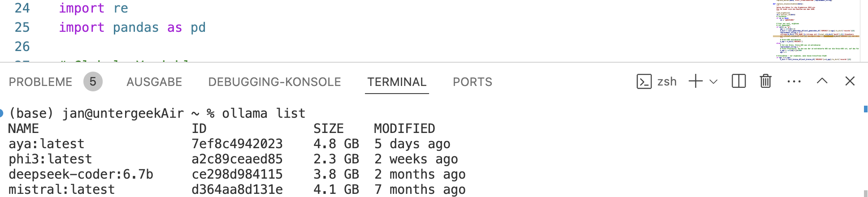
Task: Select the TERMINAL tab
Action: point(397,82)
